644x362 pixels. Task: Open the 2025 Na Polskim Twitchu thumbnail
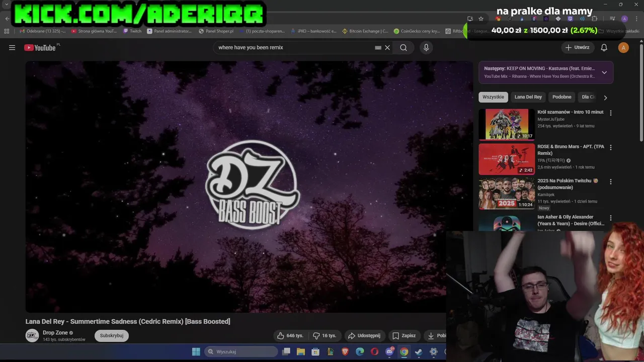[x=507, y=194]
